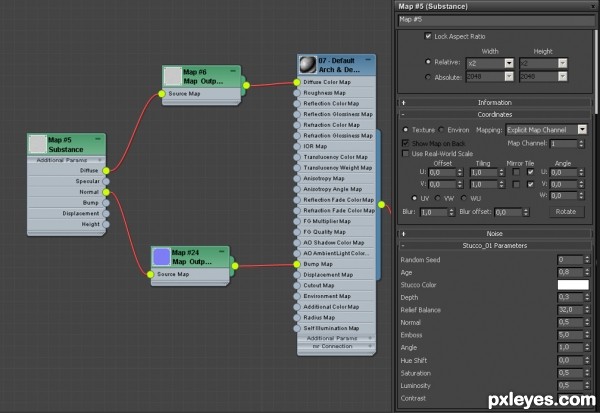Select the VW mapping plane radio button
Screen dimensions: 600x413
point(438,198)
